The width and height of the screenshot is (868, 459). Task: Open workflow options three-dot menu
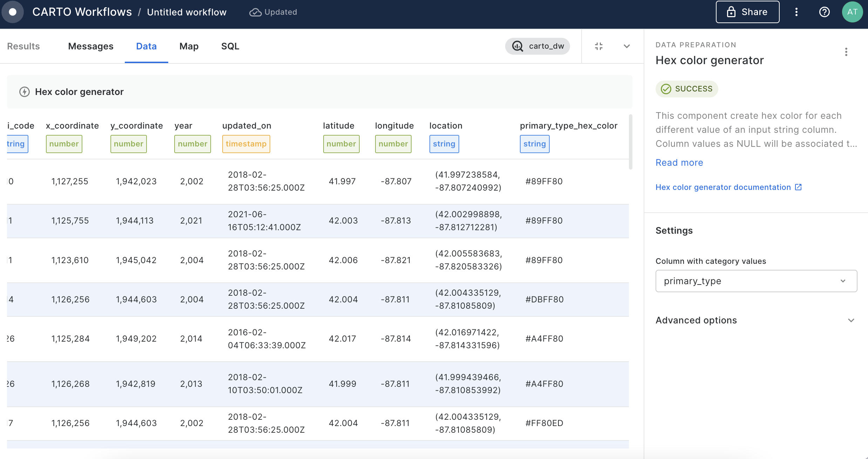click(x=796, y=12)
